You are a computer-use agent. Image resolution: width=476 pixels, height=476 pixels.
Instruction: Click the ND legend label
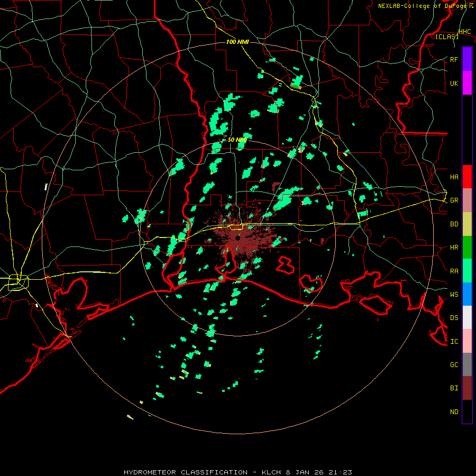[454, 411]
